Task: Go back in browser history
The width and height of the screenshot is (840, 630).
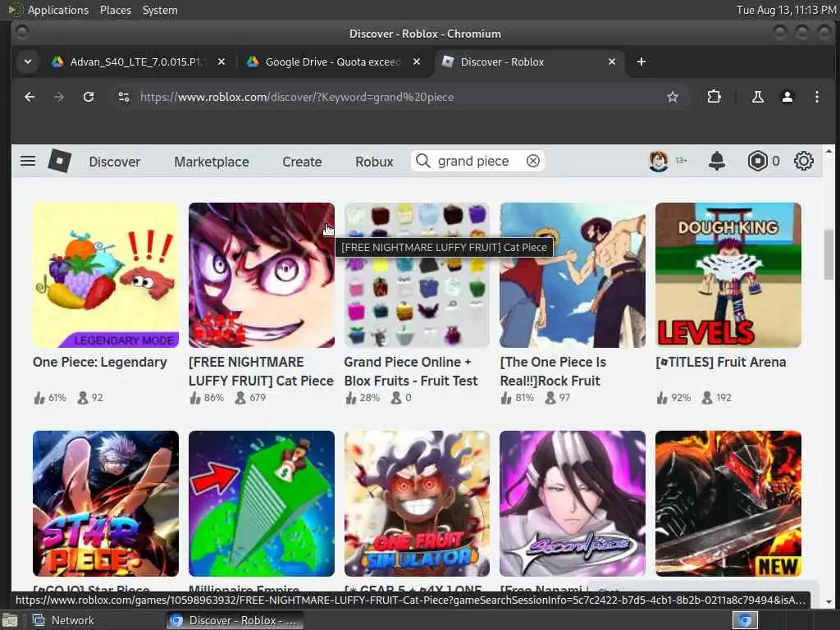Action: 30,97
